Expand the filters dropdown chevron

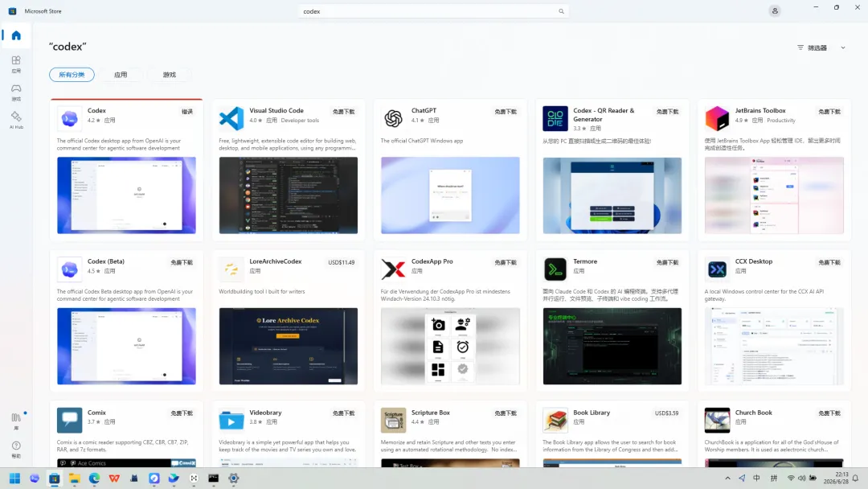coord(843,47)
